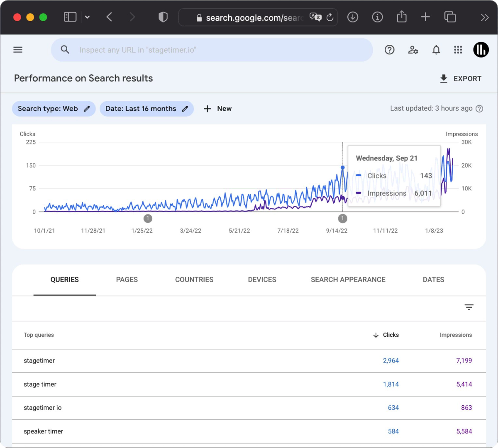Viewport: 498px width, 448px height.
Task: Click the translate page icon
Action: (315, 17)
